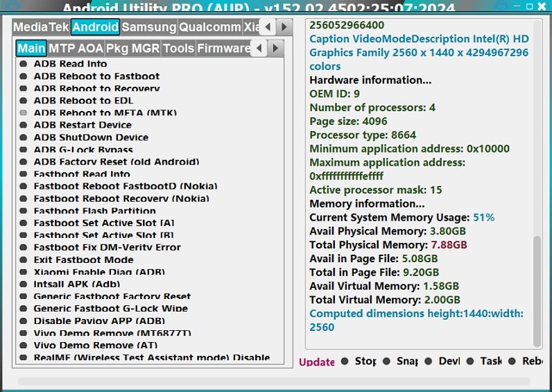Click Current System Memory Usage 51% value
This screenshot has height=392, width=552.
coord(484,217)
